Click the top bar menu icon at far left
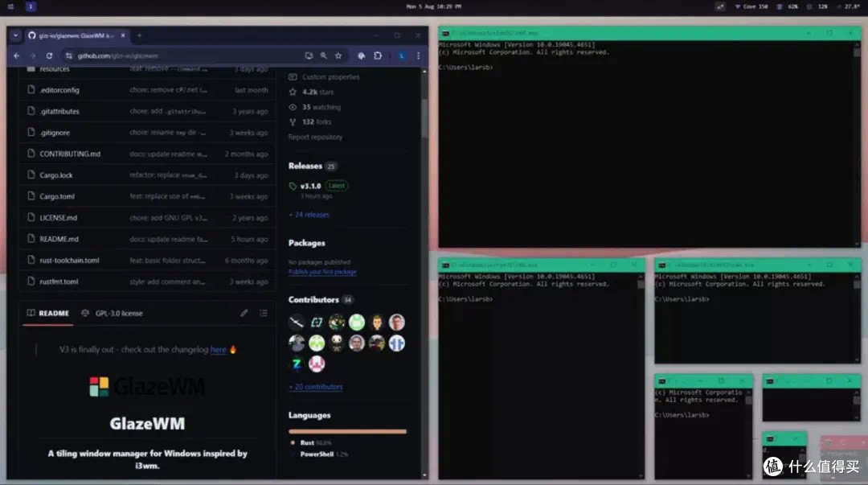Viewport: 868px width, 485px height. pos(10,6)
